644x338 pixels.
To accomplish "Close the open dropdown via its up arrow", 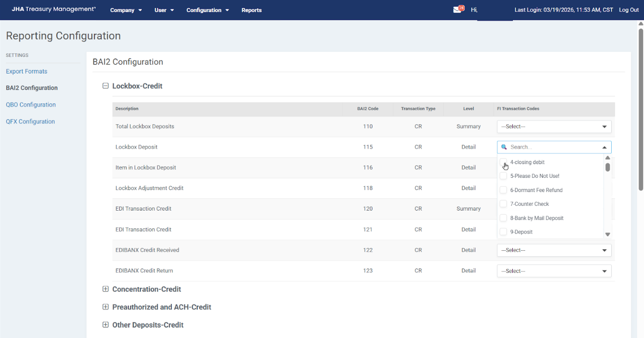I will point(604,147).
